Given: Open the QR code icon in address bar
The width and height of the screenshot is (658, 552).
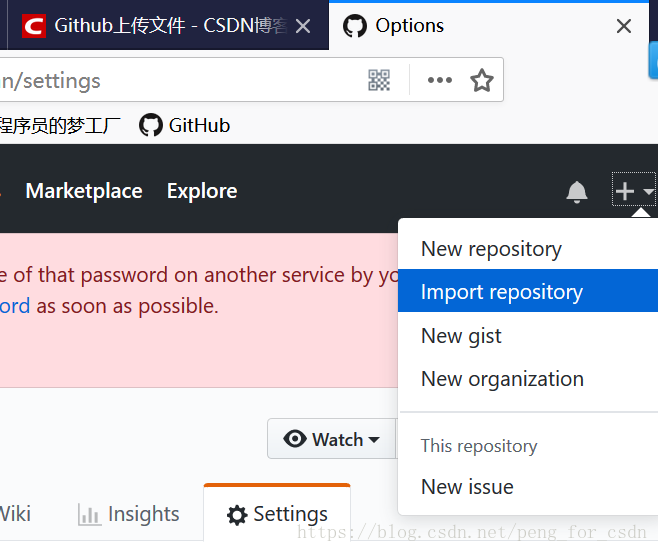Looking at the screenshot, I should click(379, 80).
